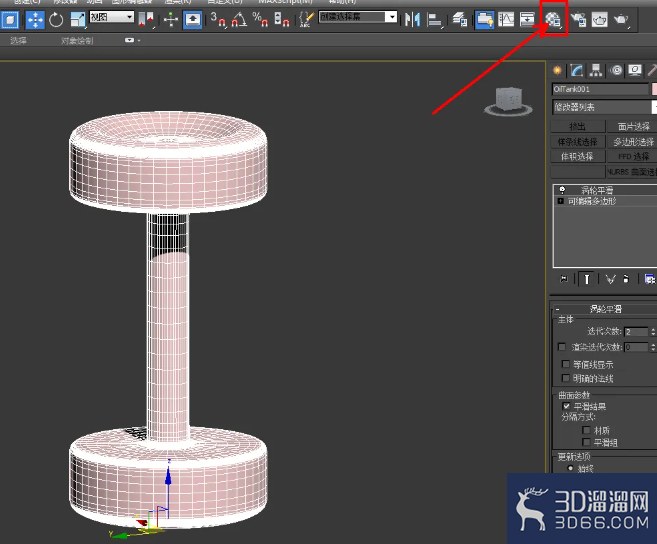Screen dimensions: 657x544
Task: Open the Create command panel tab
Action: point(557,70)
